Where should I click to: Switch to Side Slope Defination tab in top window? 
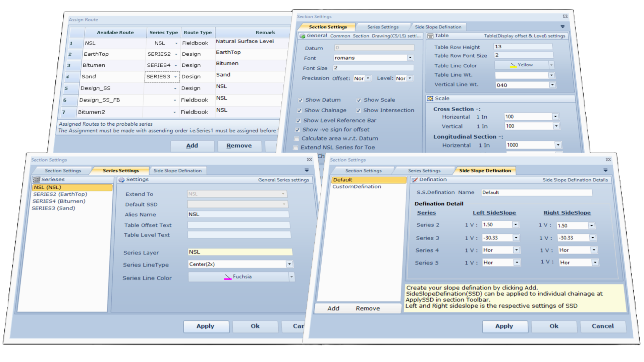pyautogui.click(x=438, y=27)
